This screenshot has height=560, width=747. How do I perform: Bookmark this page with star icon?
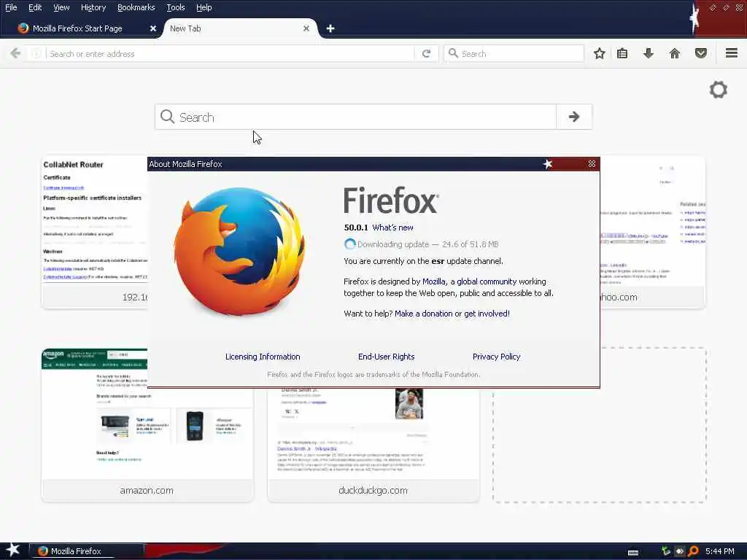coord(600,53)
